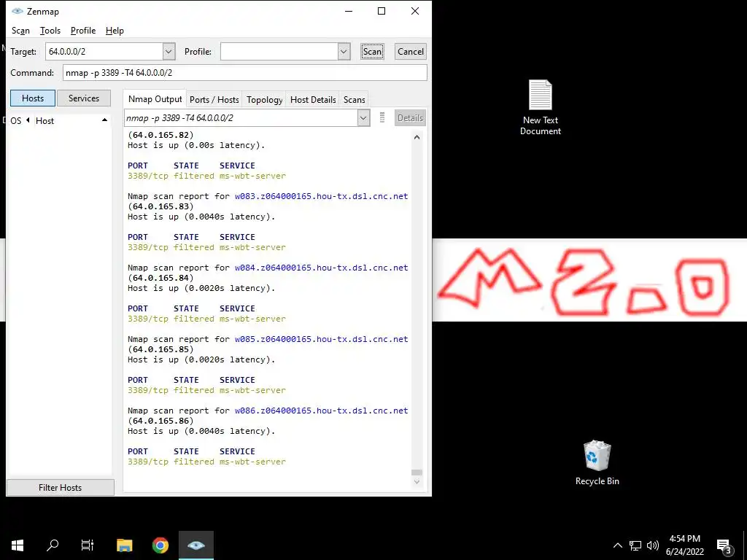Select the Services toggle button
747x560 pixels.
tap(84, 98)
